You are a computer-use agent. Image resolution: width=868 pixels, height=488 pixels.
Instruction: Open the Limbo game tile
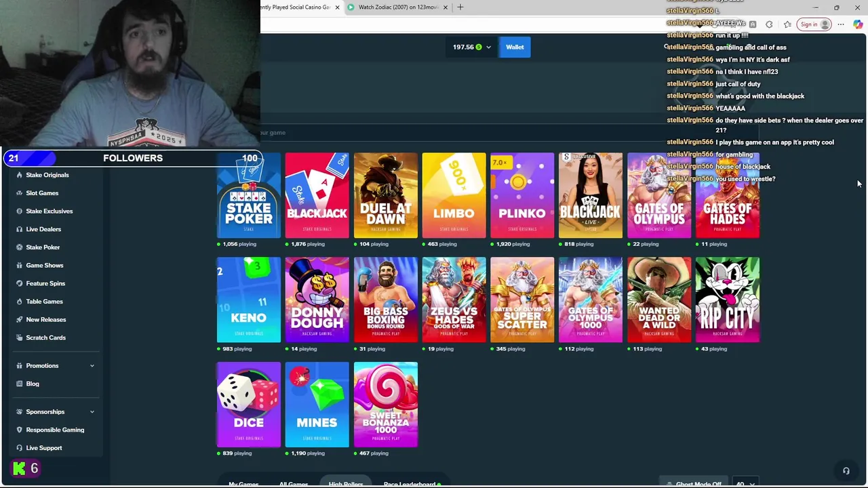pyautogui.click(x=454, y=196)
